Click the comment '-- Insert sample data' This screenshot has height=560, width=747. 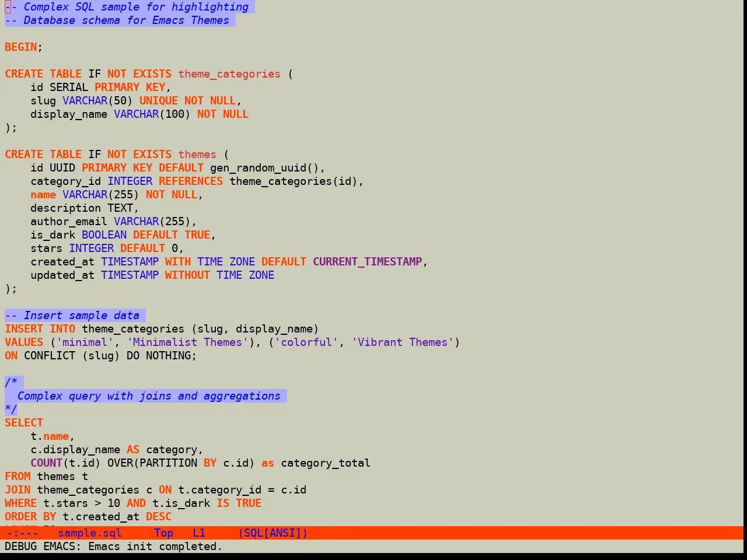point(72,316)
